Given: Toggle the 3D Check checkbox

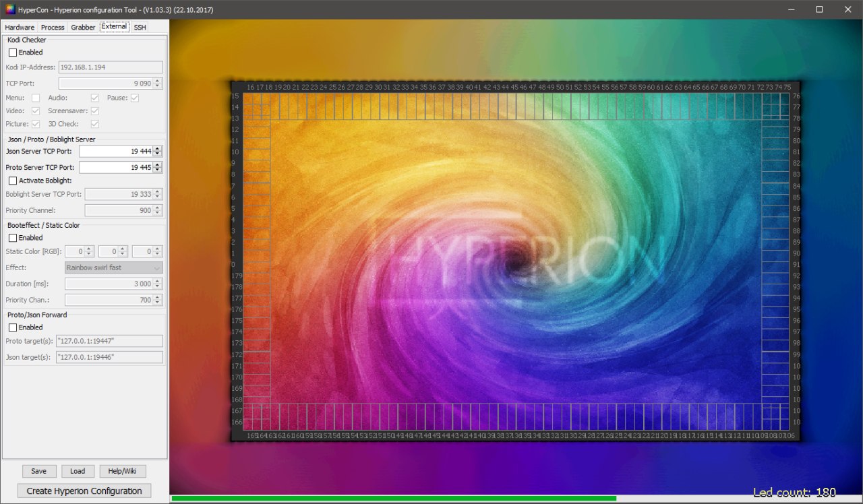Looking at the screenshot, I should coord(95,124).
